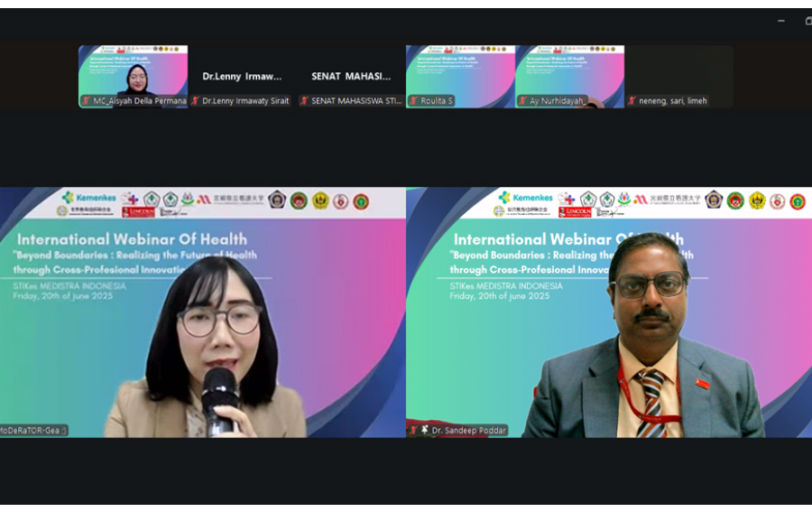The width and height of the screenshot is (812, 512).
Task: Click the SENAT MAHASISWA STI... name label
Action: point(356,101)
